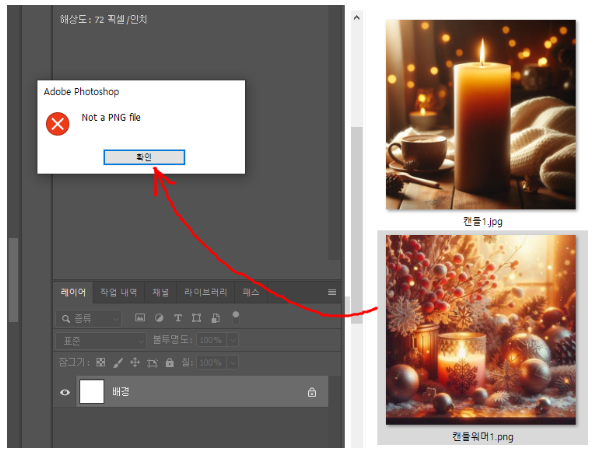The image size is (593, 454).
Task: Lock image pixels brush icon
Action: pos(118,363)
